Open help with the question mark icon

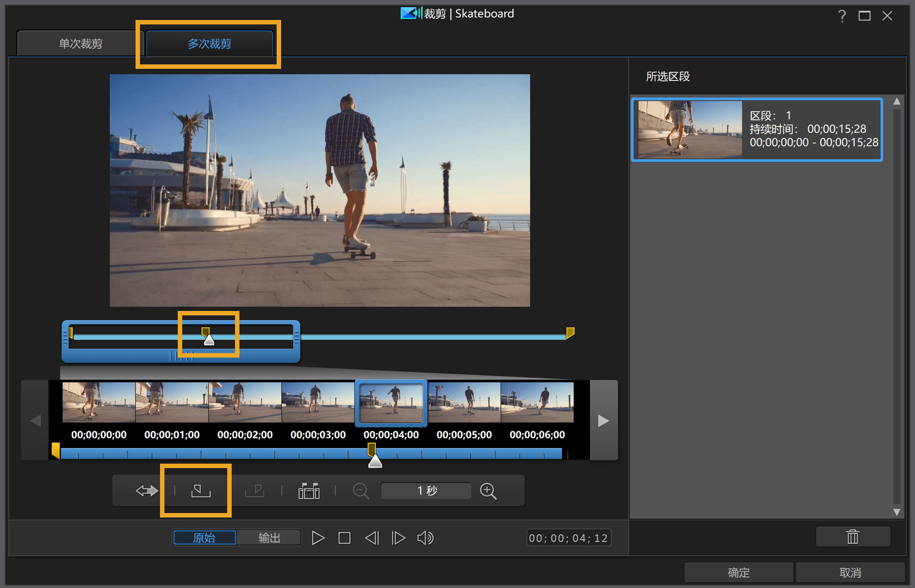pos(842,16)
